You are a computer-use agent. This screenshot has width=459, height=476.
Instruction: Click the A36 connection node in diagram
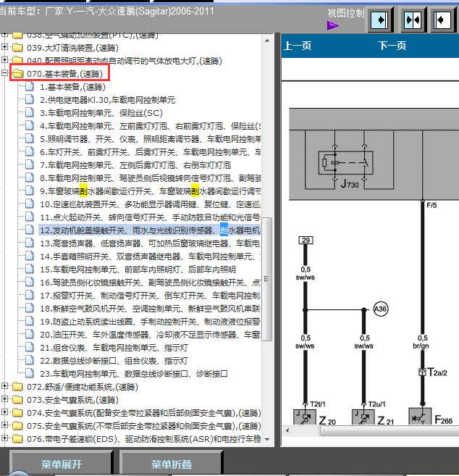pos(380,309)
